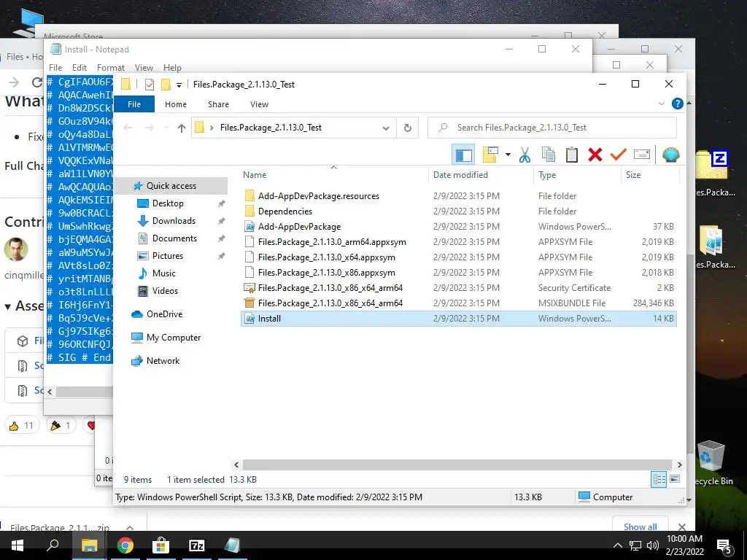Toggle the navigation pane toolbar button
Screen dimensions: 747x560
(463, 155)
